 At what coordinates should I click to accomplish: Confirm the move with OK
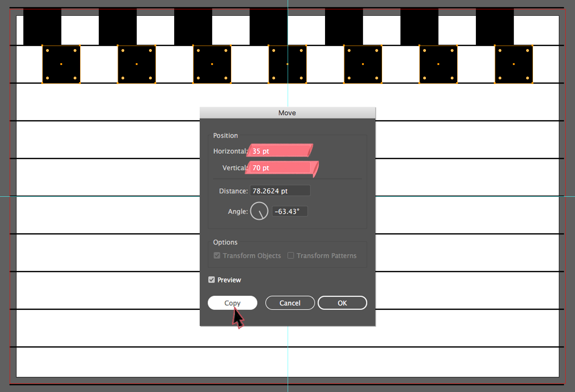(342, 303)
